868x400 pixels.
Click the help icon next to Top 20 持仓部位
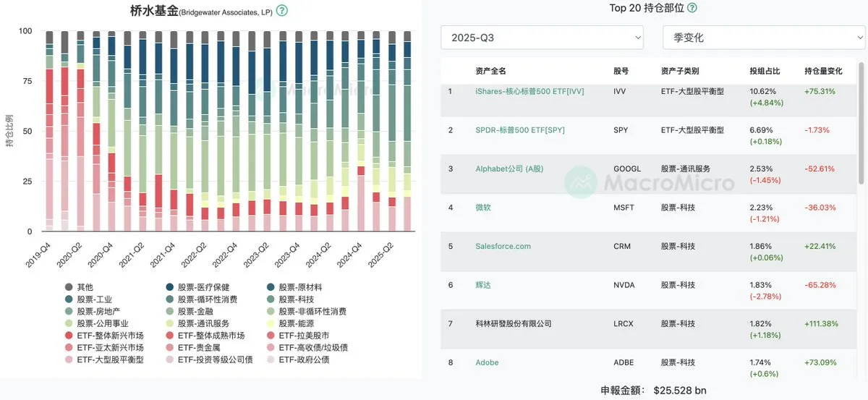point(692,8)
